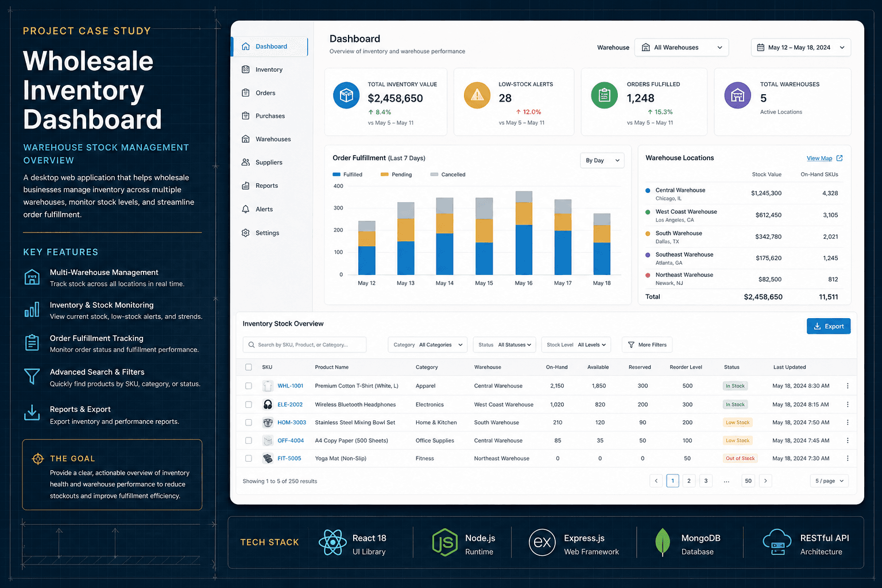
Task: Click the Dashboard home icon in sidebar
Action: (246, 47)
